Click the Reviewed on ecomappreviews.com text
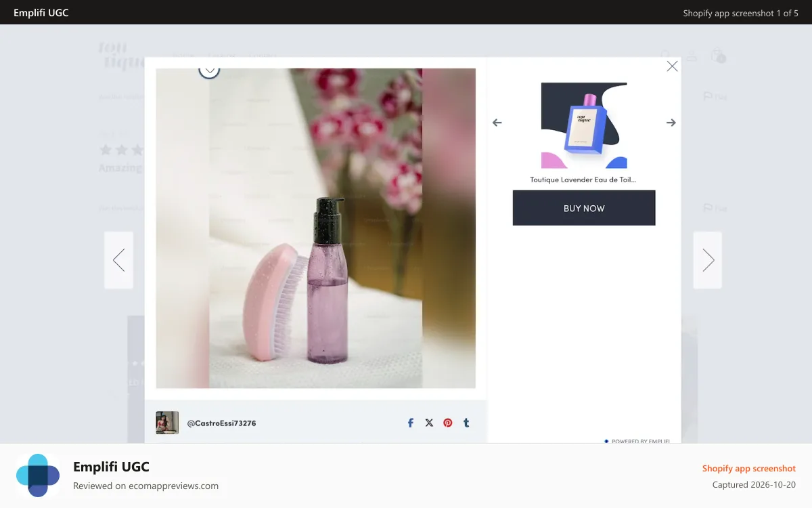Viewport: 812px width, 508px height. pyautogui.click(x=145, y=486)
